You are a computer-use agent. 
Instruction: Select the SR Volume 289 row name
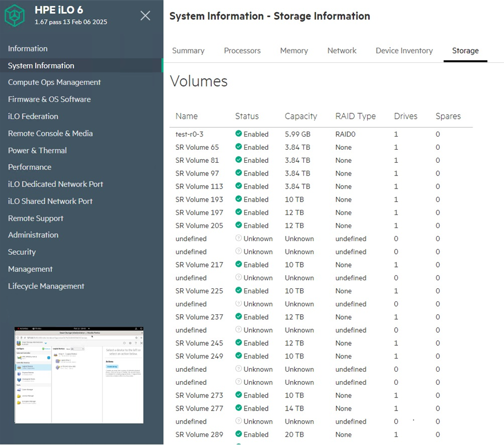[x=199, y=434]
